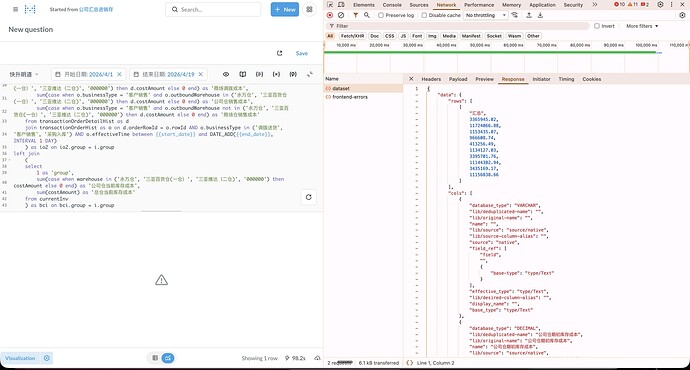Screen dimensions: 690x370
Task: Filter requests by JS type
Action: pos(403,36)
